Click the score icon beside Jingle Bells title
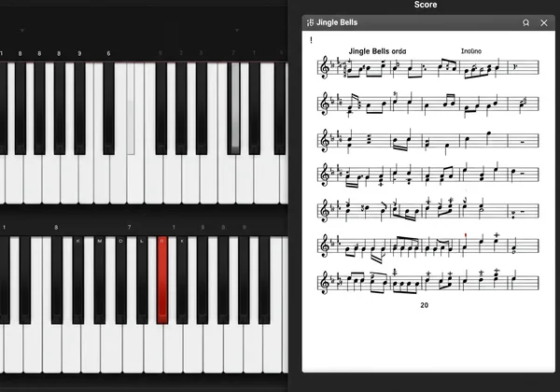The width and height of the screenshot is (560, 392). pyautogui.click(x=310, y=22)
